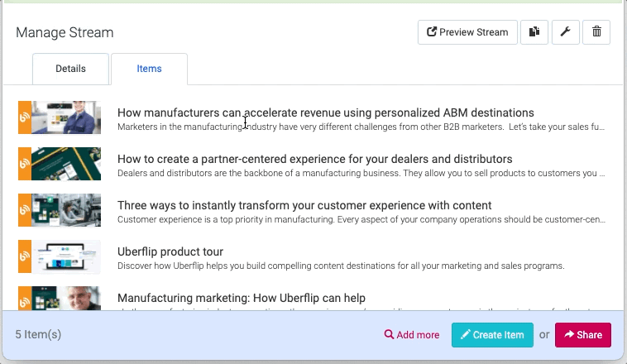
Task: Select the Items tab
Action: [149, 69]
